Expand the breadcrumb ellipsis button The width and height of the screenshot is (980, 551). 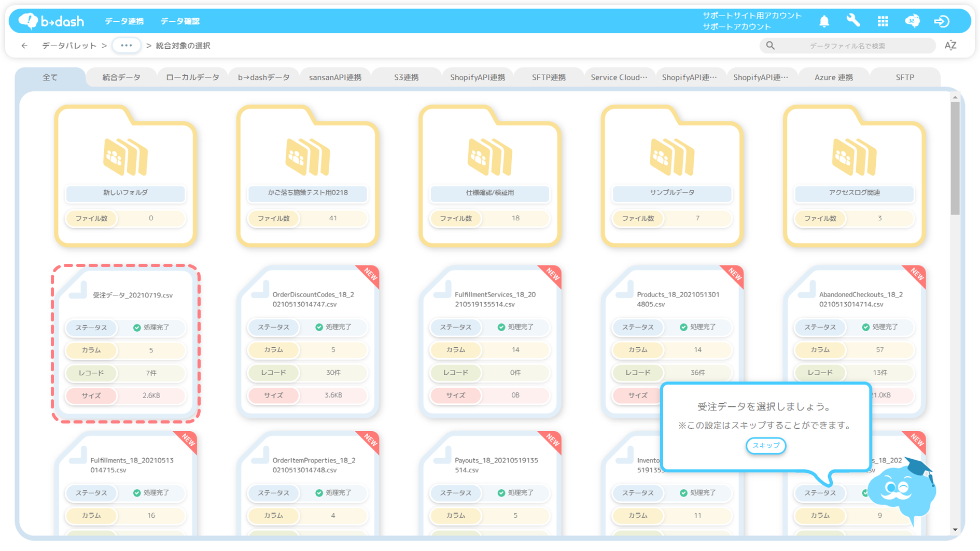click(126, 46)
